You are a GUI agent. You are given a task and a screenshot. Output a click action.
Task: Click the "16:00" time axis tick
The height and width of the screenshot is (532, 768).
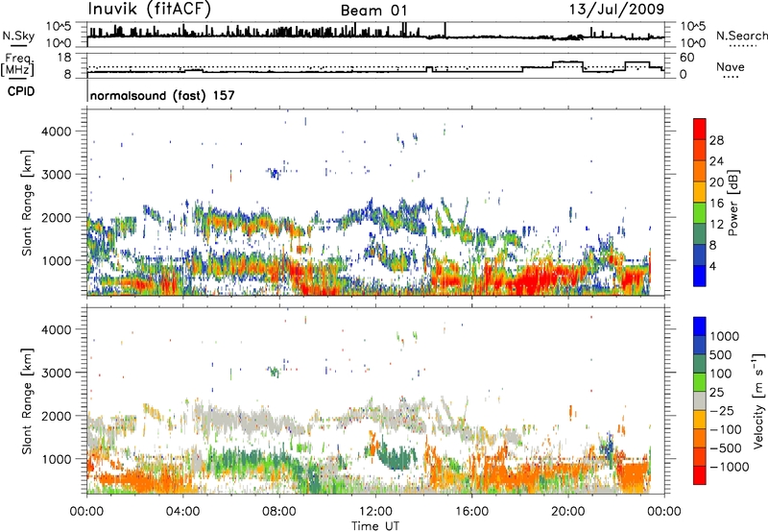point(471,512)
